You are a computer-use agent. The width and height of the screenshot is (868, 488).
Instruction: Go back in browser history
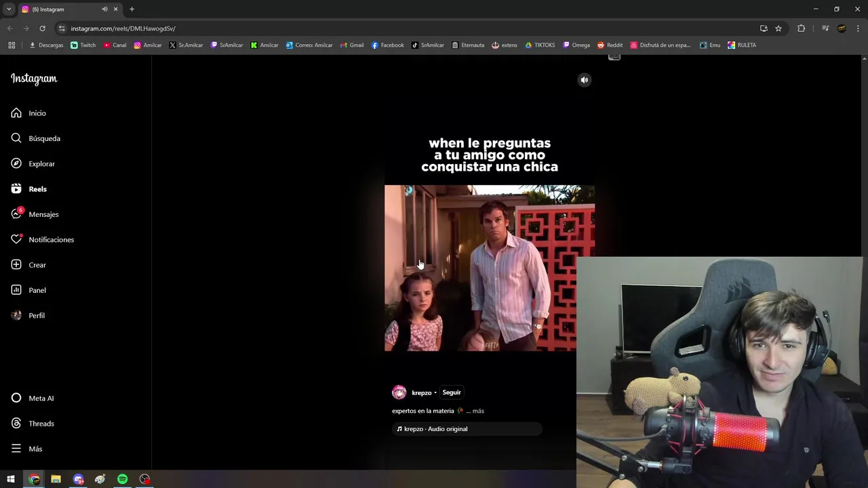(x=9, y=28)
